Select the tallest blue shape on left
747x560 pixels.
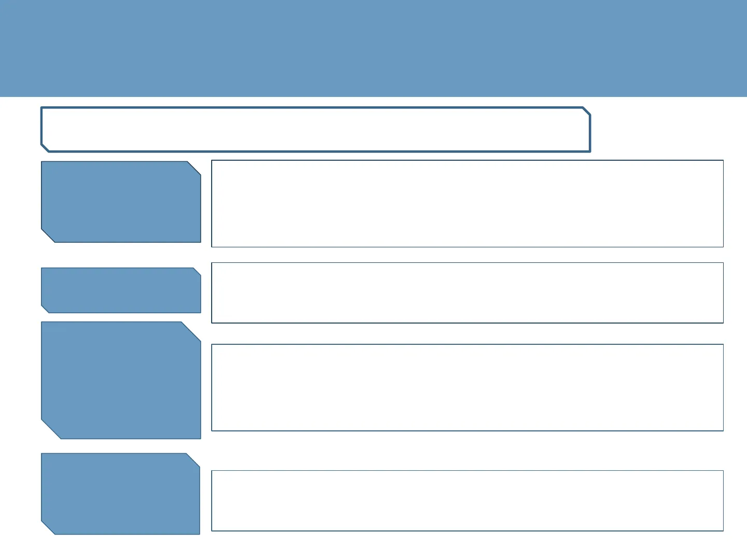tap(121, 380)
